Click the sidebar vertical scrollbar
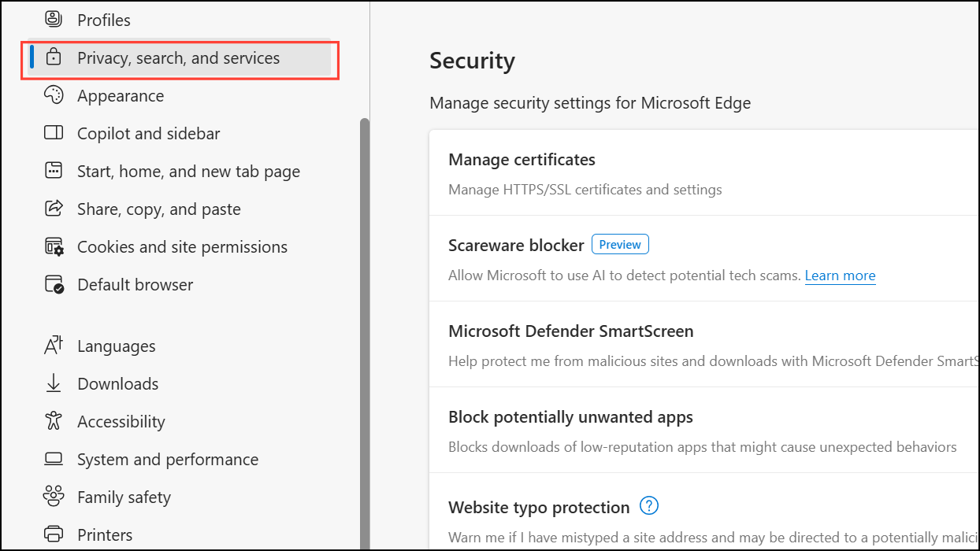This screenshot has width=980, height=551. point(364,315)
